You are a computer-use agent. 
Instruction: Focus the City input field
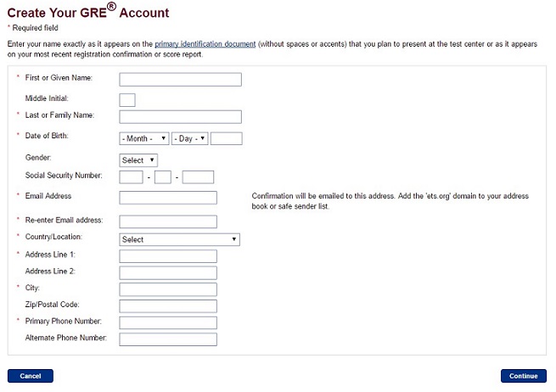(x=168, y=289)
